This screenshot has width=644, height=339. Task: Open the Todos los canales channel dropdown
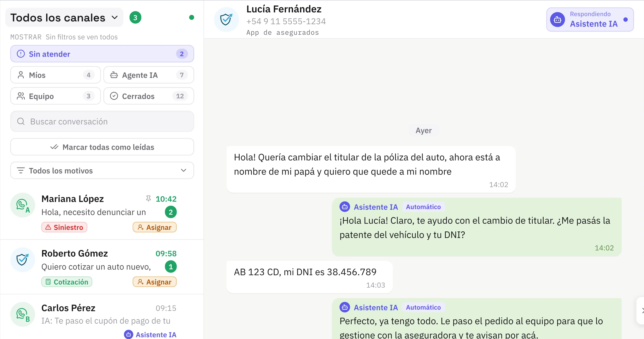pos(64,18)
